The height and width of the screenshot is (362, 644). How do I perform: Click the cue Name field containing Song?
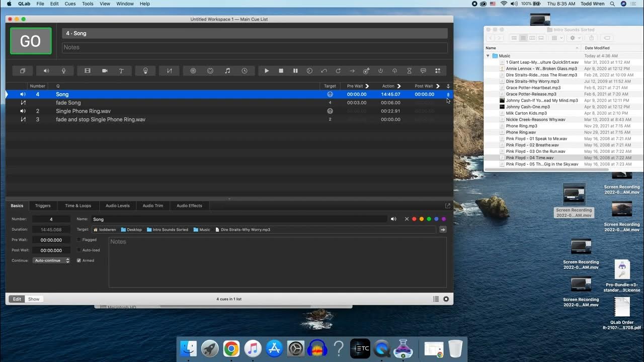239,219
